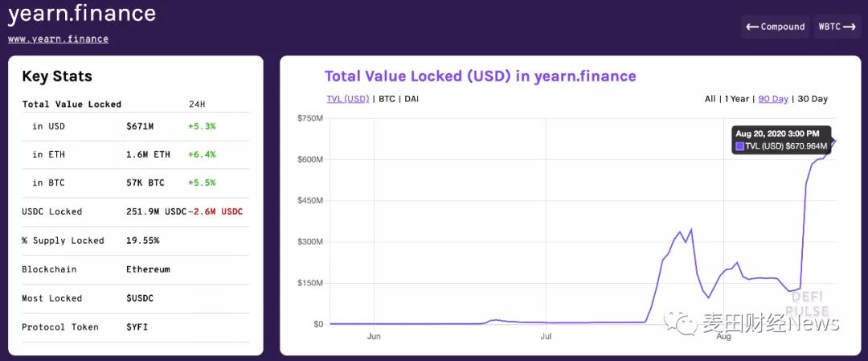Show All time range on chart
The width and height of the screenshot is (868, 361).
710,99
